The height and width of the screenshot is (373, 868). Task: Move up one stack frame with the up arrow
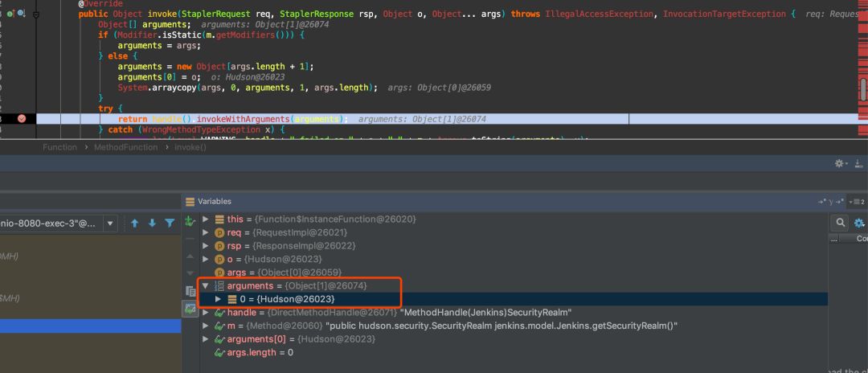(x=134, y=223)
